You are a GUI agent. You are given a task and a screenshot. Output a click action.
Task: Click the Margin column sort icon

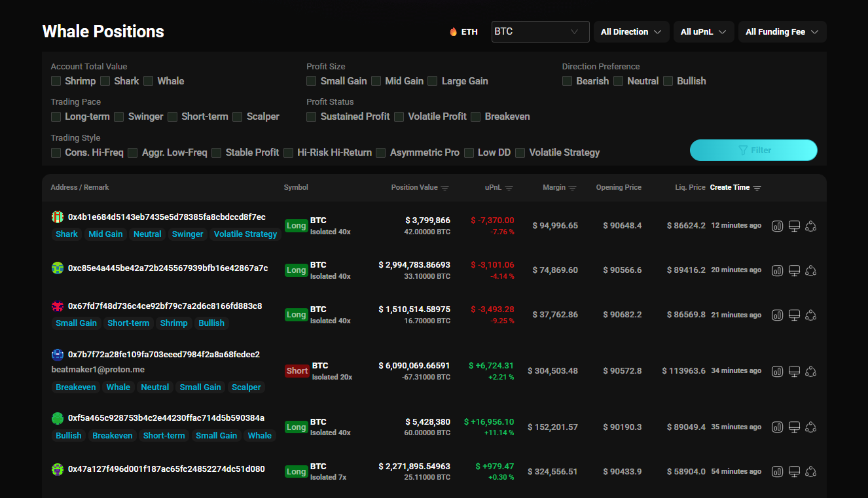click(573, 188)
